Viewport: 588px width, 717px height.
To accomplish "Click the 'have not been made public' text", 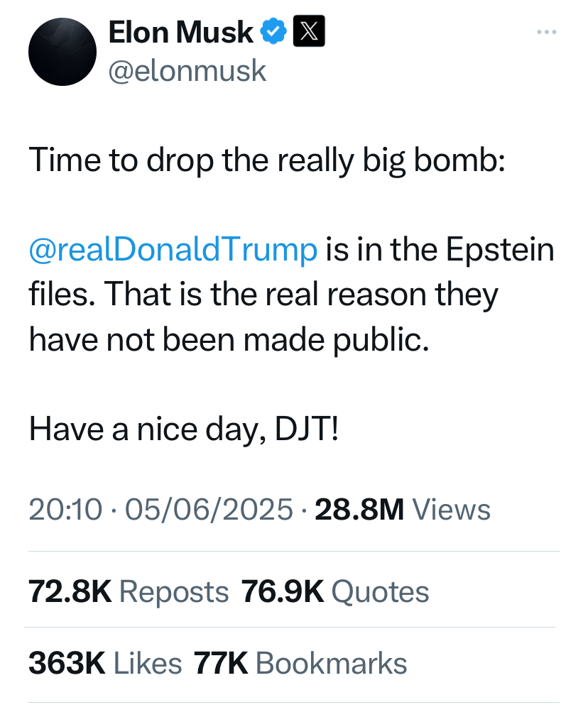I will (229, 340).
